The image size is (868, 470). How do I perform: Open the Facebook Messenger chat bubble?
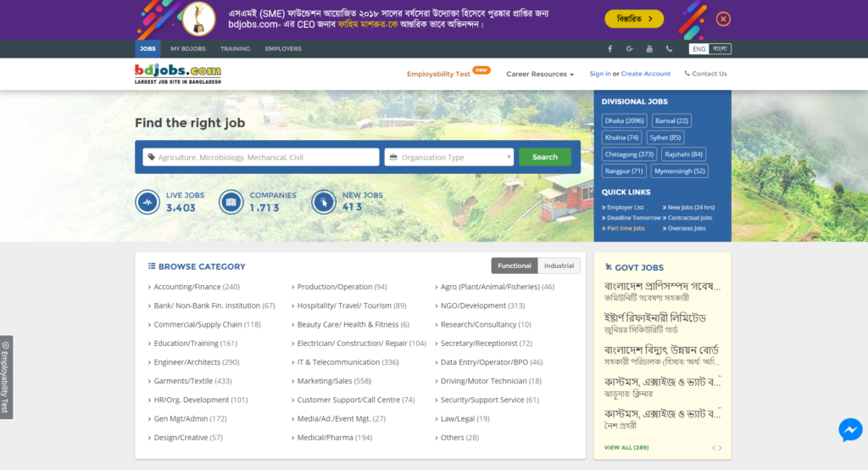pyautogui.click(x=850, y=429)
